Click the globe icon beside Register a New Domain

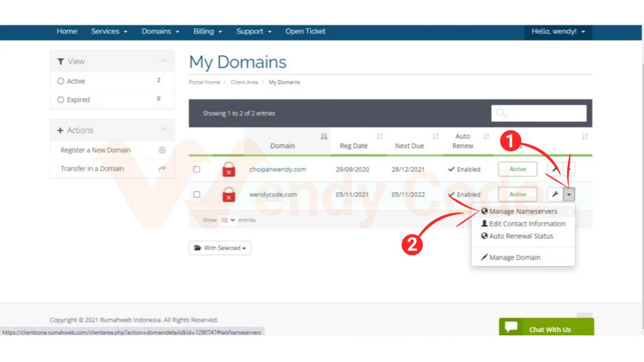click(162, 150)
